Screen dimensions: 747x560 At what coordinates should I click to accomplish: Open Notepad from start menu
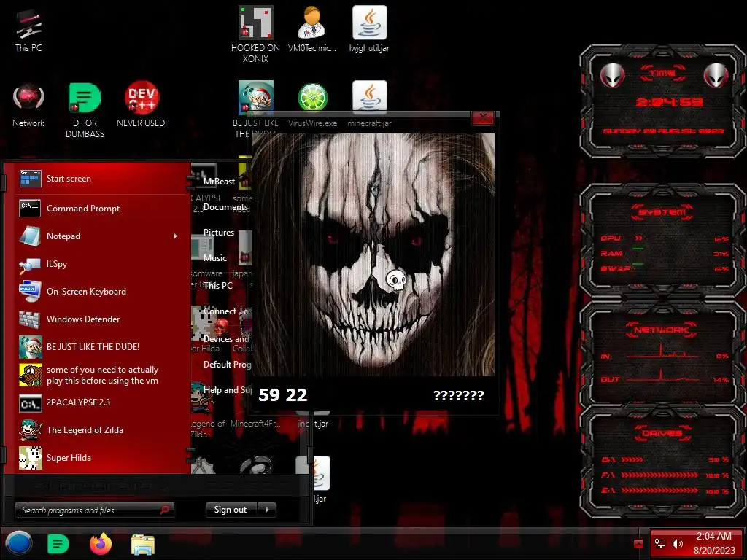[x=101, y=236]
